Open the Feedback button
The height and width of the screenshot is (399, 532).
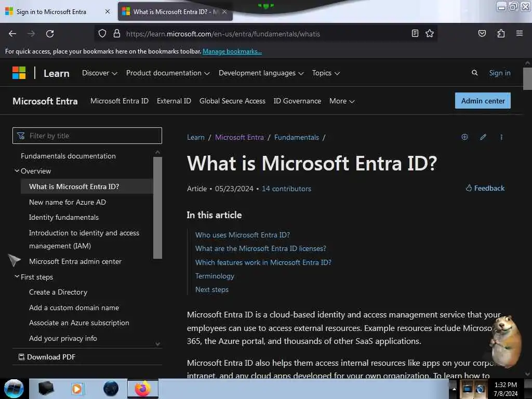click(485, 188)
